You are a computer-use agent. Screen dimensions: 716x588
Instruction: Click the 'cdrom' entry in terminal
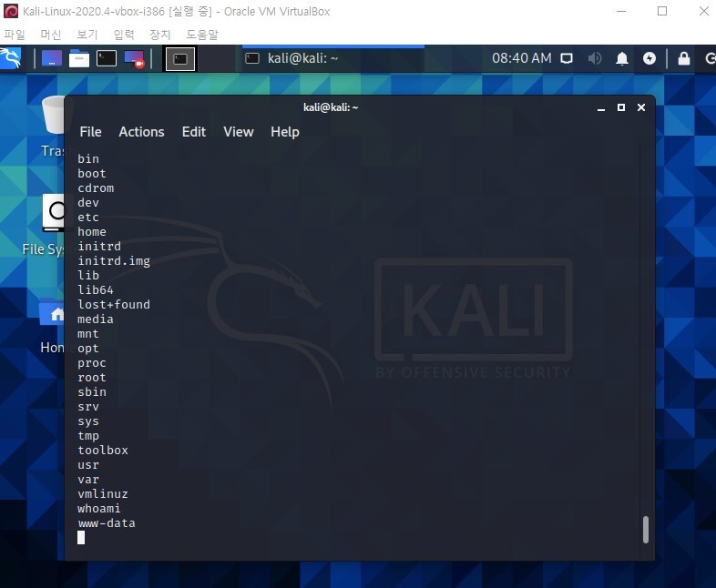tap(96, 188)
